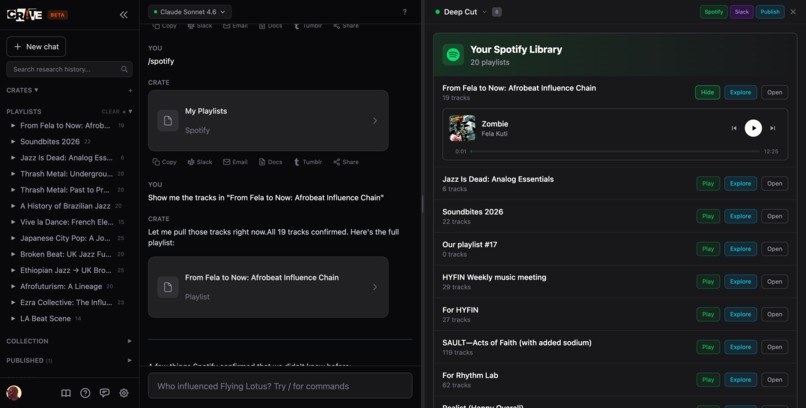This screenshot has height=408, width=806.
Task: Expand Japanese City Pop sidebar playlist
Action: point(13,238)
